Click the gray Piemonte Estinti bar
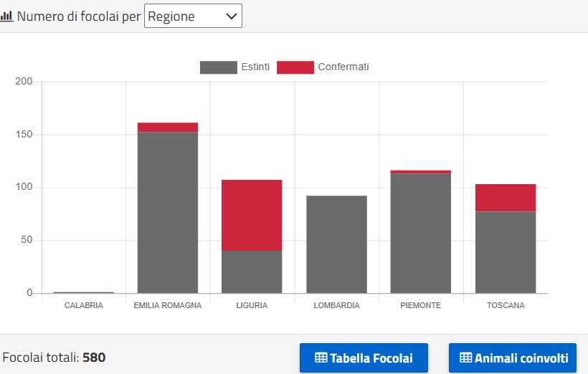Viewport: 588px width, 374px height. (421, 233)
